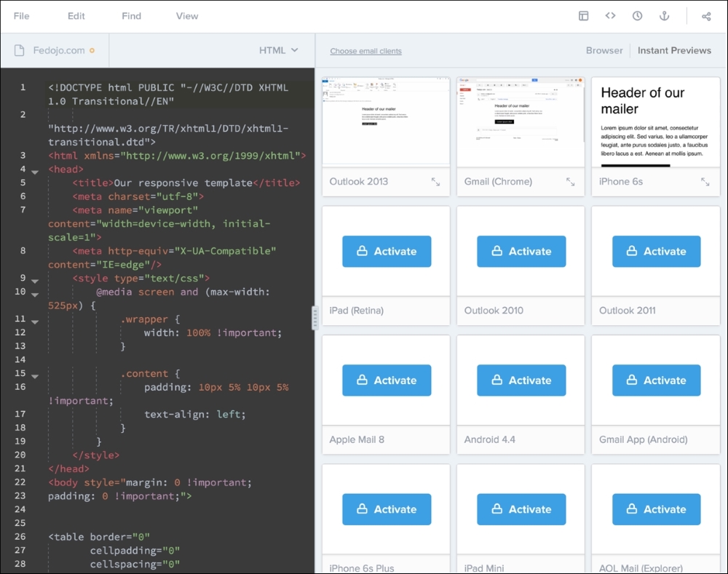The width and height of the screenshot is (728, 574).
Task: Click the code view brackets icon
Action: 611,16
